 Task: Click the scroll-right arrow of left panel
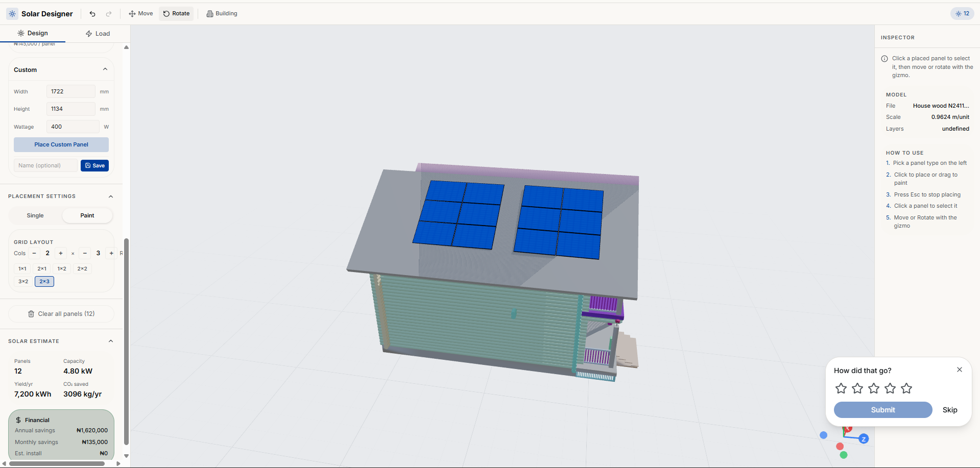118,464
